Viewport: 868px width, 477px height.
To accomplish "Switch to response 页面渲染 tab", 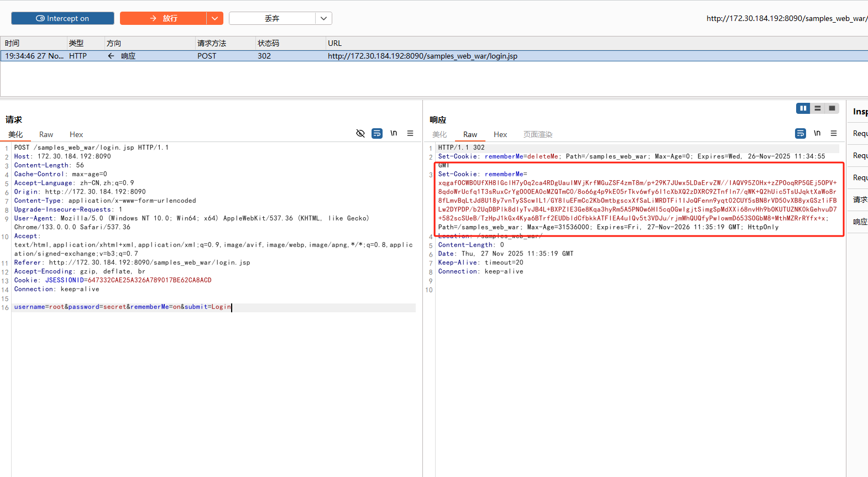I will coord(537,134).
